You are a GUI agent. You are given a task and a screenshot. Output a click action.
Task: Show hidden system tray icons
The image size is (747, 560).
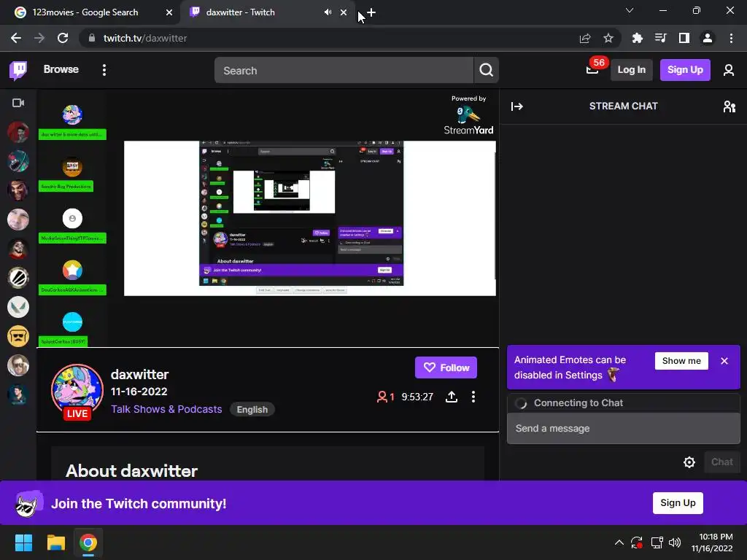[x=619, y=542]
